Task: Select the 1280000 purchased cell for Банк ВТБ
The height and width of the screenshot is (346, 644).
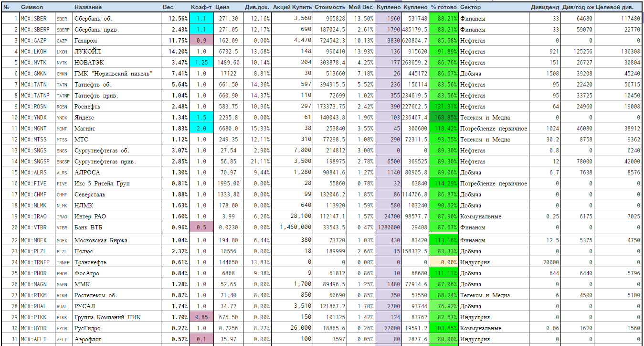Action: (x=388, y=227)
